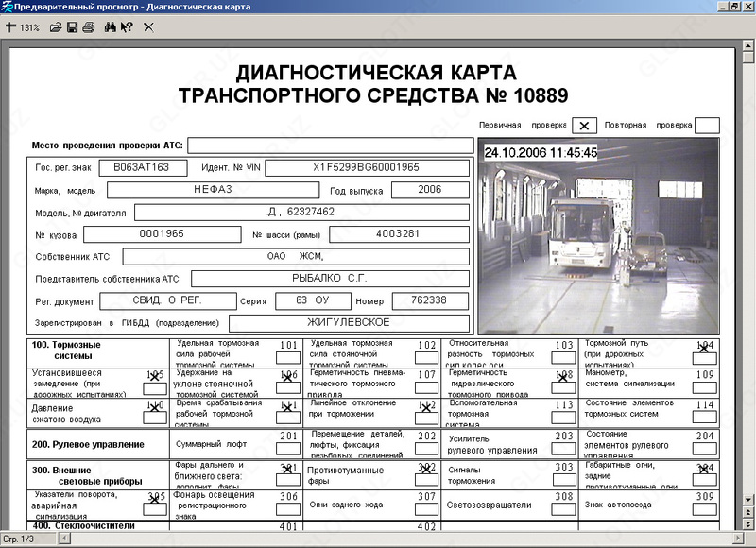
Task: Activate the What's This help pointer
Action: [127, 28]
